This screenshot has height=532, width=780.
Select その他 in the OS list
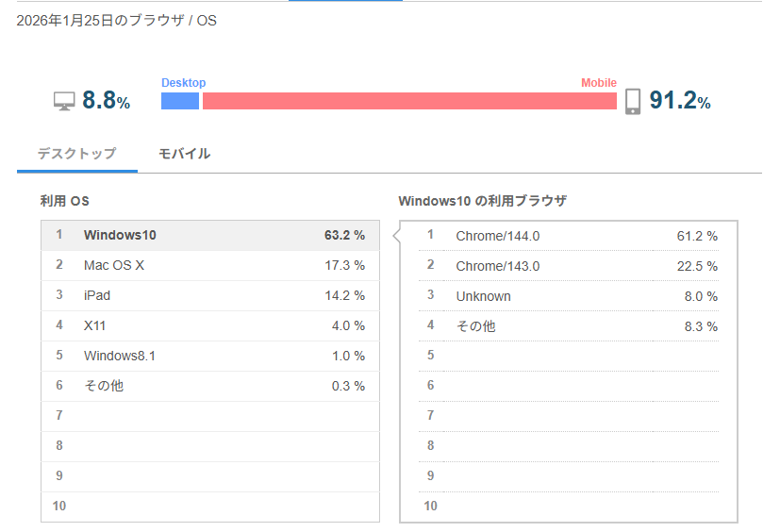point(210,386)
